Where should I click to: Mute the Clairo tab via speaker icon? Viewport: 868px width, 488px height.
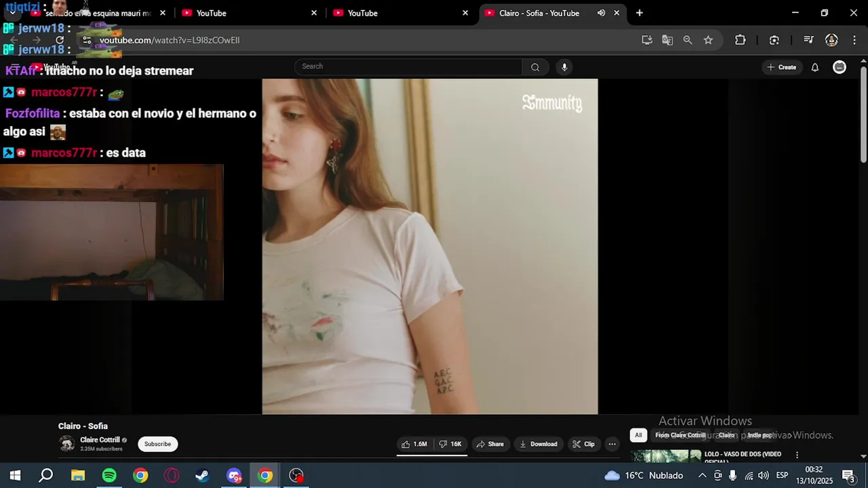click(x=601, y=13)
